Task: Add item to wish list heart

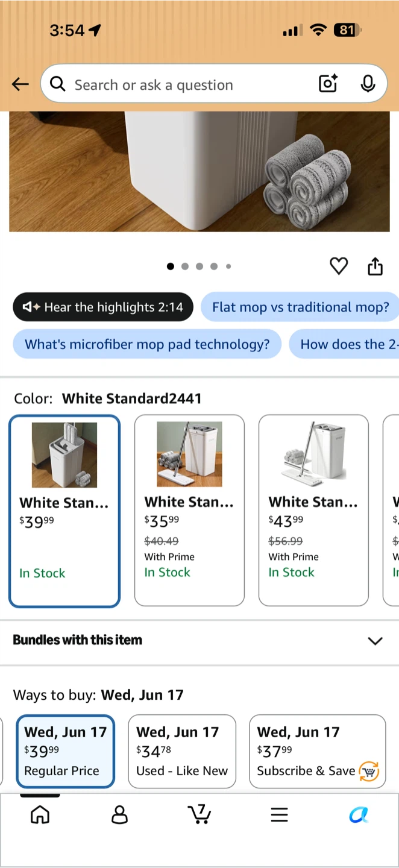Action: 339,266
